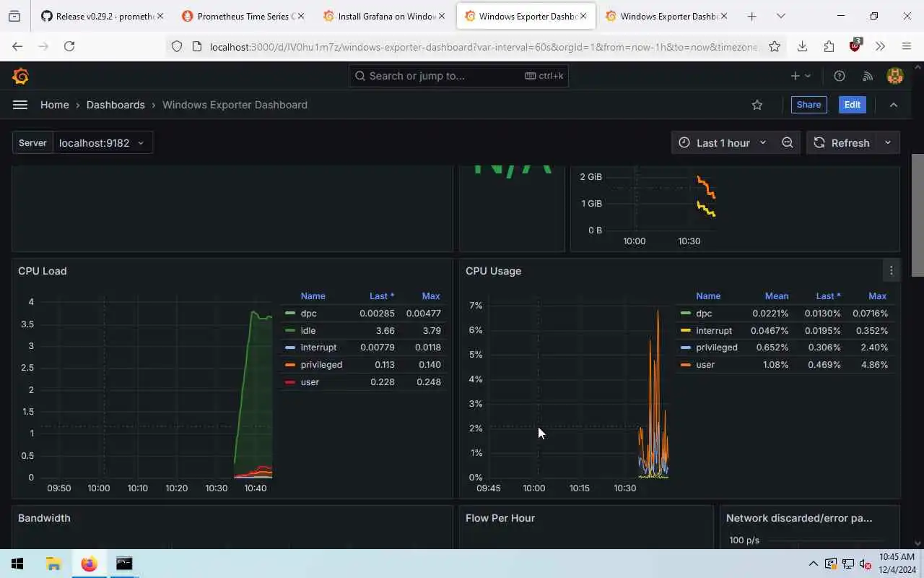Go to Dashboards breadcrumb

click(115, 105)
